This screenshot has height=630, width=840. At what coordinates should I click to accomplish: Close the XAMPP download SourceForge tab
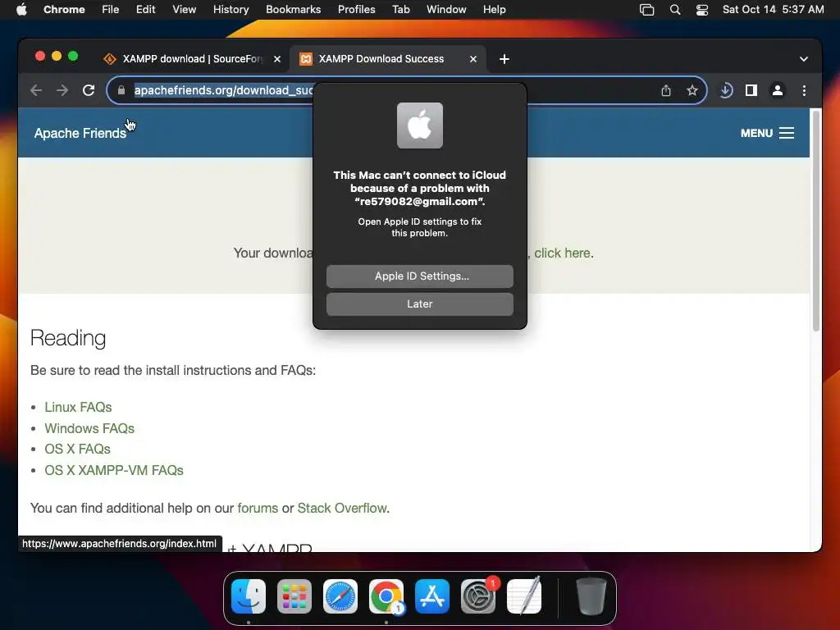click(x=277, y=59)
